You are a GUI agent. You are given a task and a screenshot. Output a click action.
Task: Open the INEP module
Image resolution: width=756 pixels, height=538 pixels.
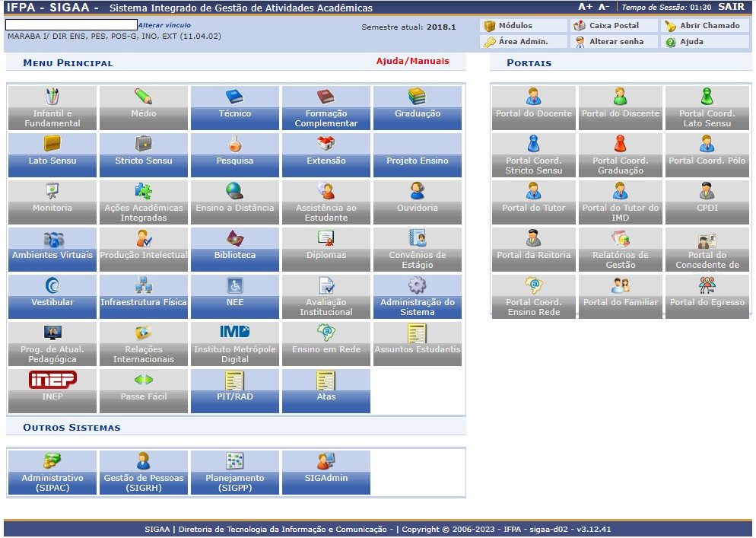[52, 391]
